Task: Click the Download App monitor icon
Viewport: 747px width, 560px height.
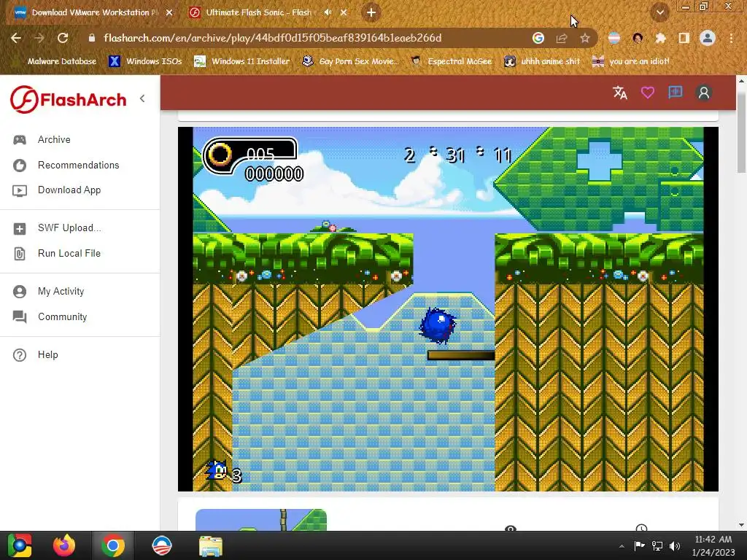Action: coord(20,190)
